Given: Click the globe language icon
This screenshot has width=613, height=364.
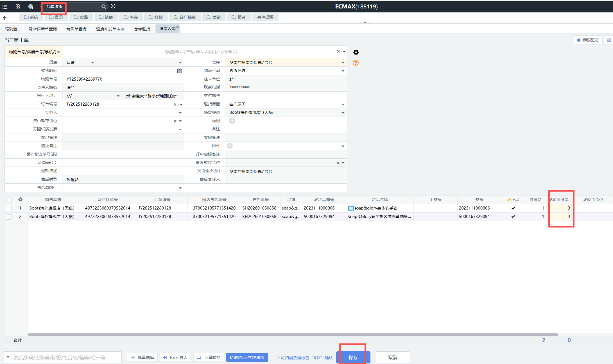Looking at the screenshot, I should (x=31, y=6).
